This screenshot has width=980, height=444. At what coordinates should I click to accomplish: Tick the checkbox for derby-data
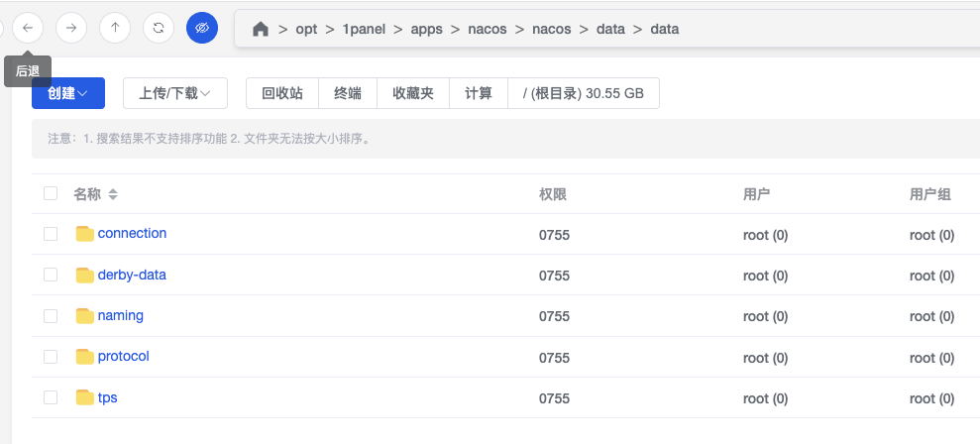pos(51,275)
